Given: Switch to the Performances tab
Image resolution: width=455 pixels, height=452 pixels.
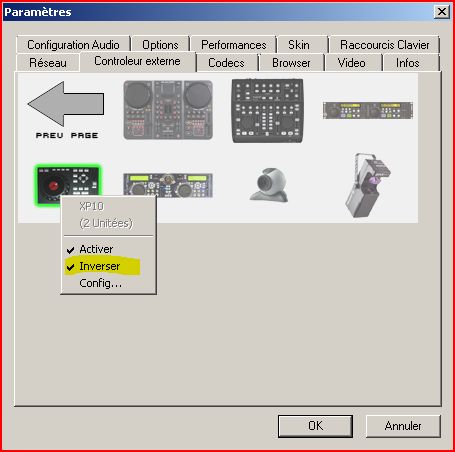Looking at the screenshot, I should pyautogui.click(x=234, y=45).
